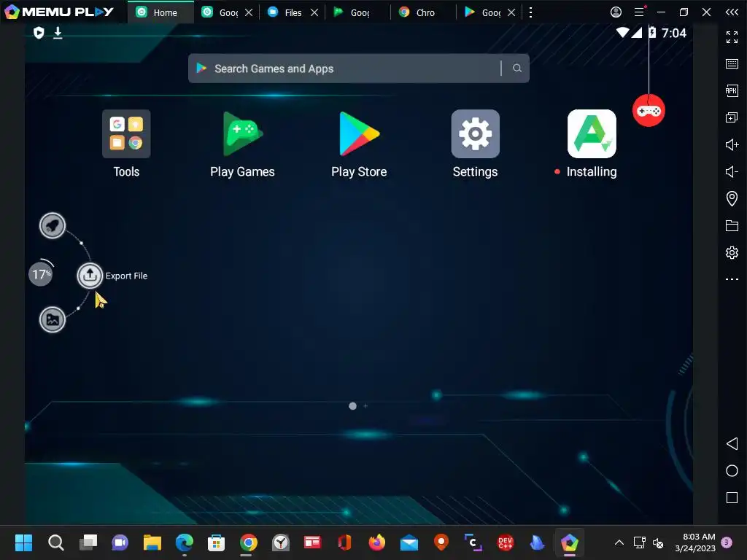
Task: Click the magnifier search button in the search bar
Action: [517, 68]
